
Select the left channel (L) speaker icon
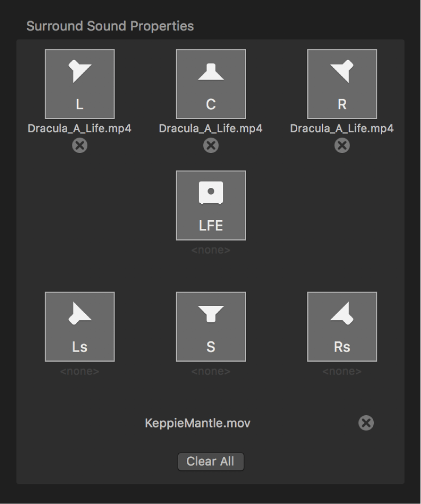pyautogui.click(x=80, y=84)
